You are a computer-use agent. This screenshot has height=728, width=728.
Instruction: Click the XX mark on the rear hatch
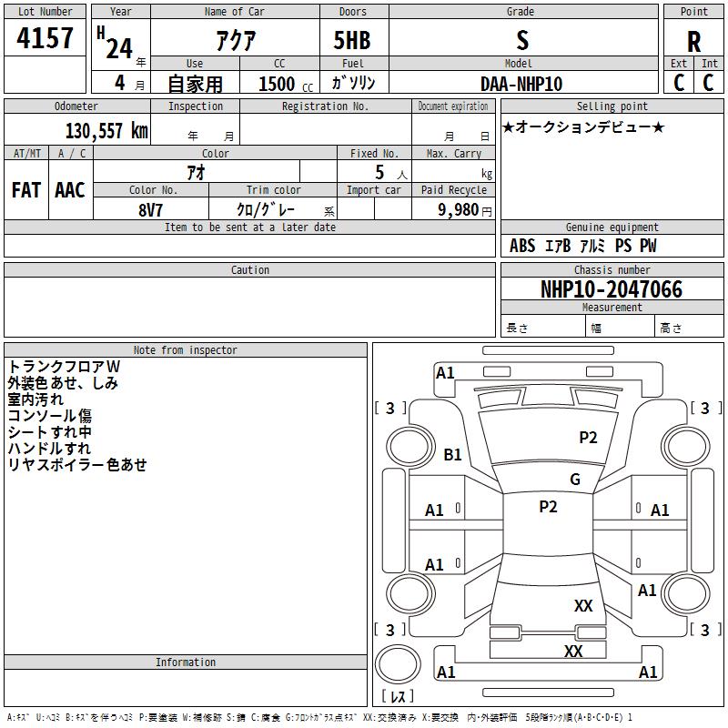[x=583, y=605]
